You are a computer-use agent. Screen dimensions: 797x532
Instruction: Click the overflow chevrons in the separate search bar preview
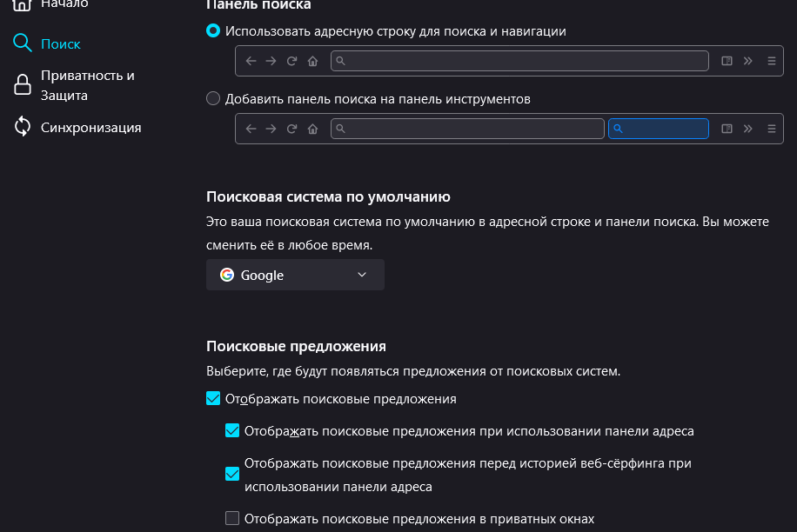point(748,129)
